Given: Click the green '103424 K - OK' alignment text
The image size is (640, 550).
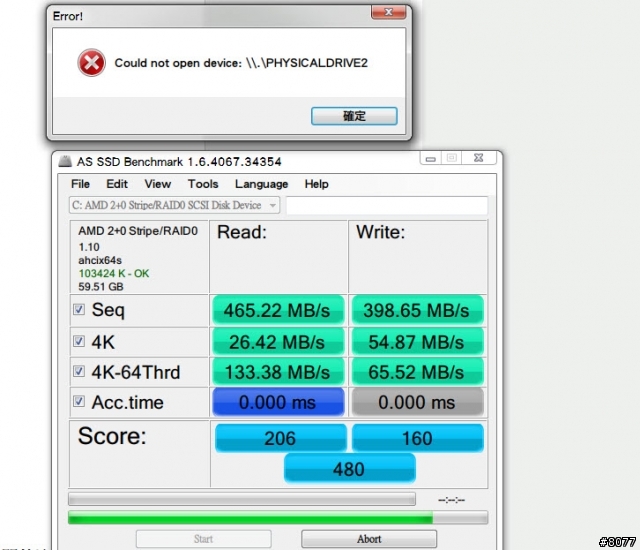Looking at the screenshot, I should coord(114,273).
